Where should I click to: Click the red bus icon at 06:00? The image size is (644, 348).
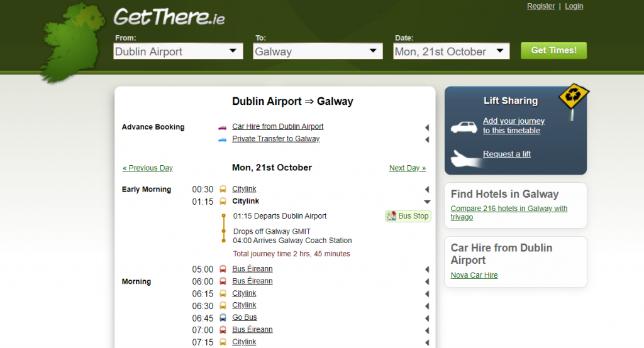(223, 281)
